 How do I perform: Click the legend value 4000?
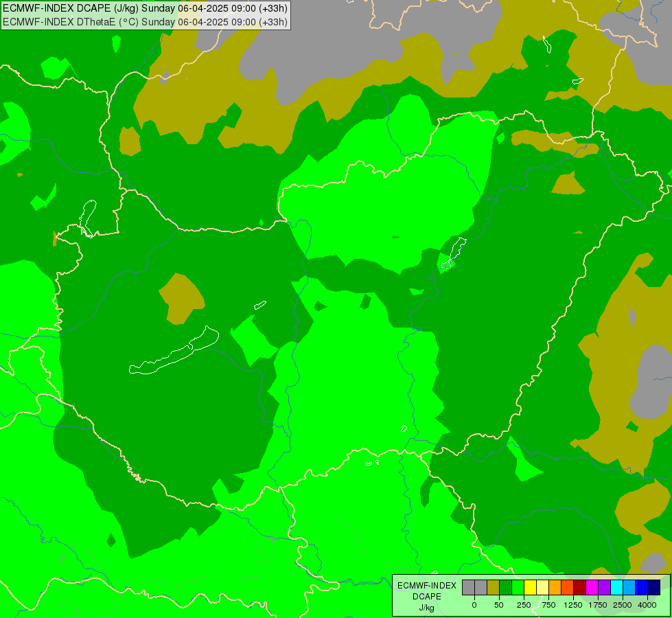(647, 605)
